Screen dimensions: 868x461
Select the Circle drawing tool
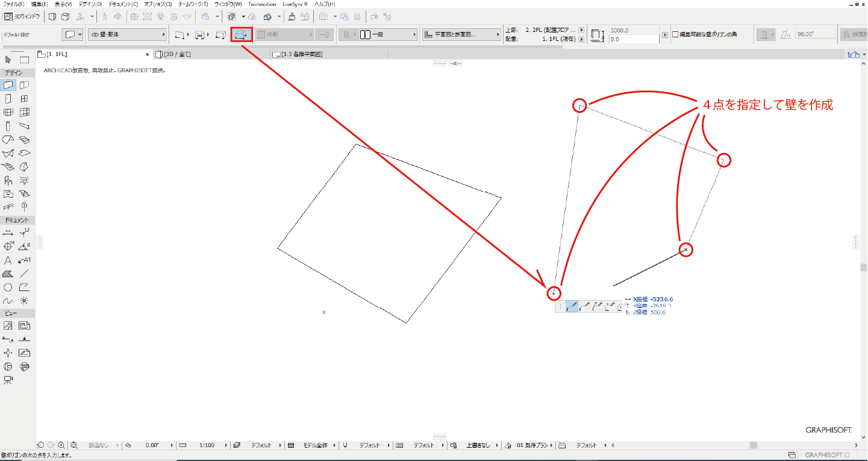point(8,287)
